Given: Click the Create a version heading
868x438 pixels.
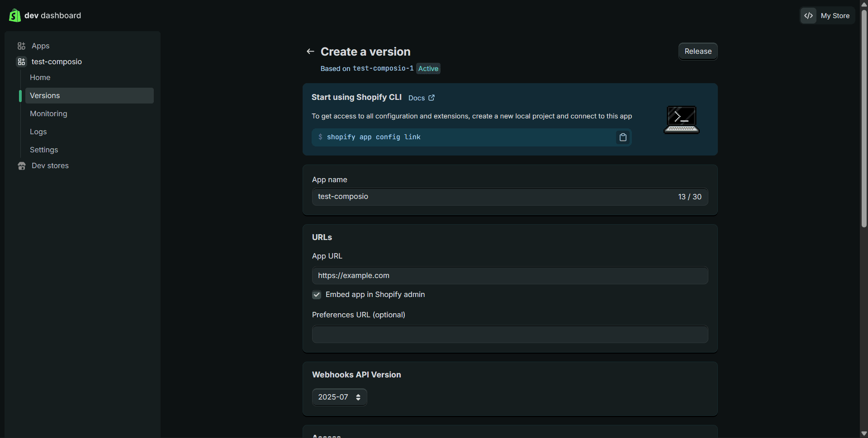Looking at the screenshot, I should 365,52.
